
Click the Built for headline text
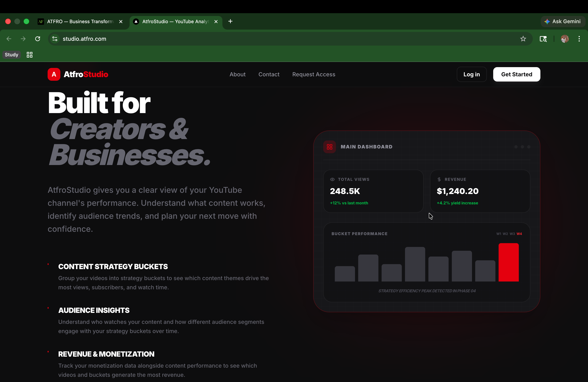[x=99, y=102]
